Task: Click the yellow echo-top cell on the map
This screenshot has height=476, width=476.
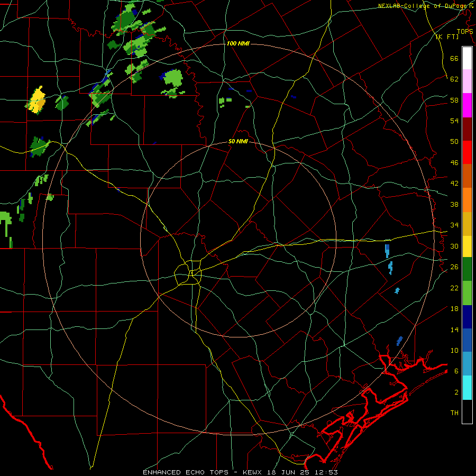Action: point(36,100)
